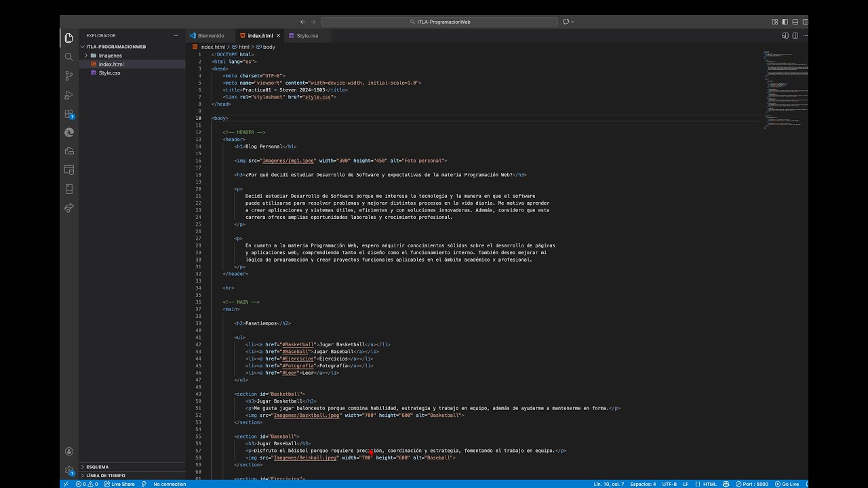Open the Explorer view in activity bar

(68, 38)
